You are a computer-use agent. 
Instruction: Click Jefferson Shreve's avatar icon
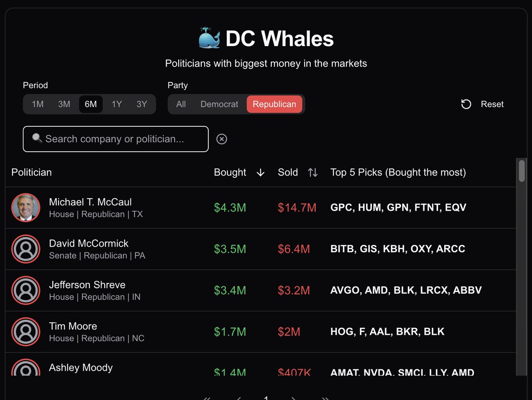pos(26,290)
